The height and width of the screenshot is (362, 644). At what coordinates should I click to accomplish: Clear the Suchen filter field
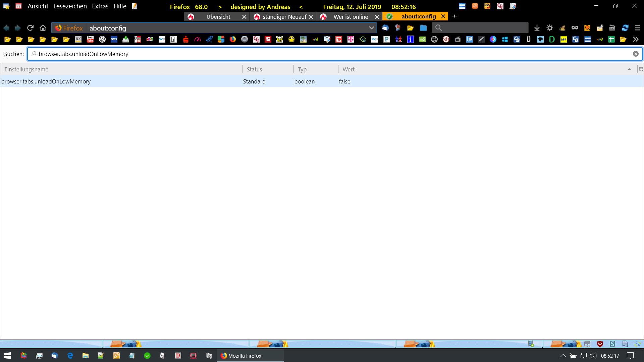(x=635, y=54)
